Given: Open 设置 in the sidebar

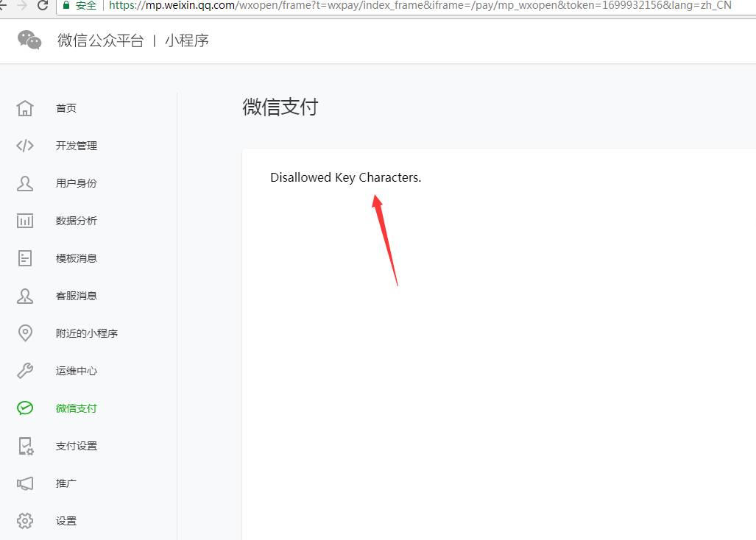Looking at the screenshot, I should tap(66, 521).
